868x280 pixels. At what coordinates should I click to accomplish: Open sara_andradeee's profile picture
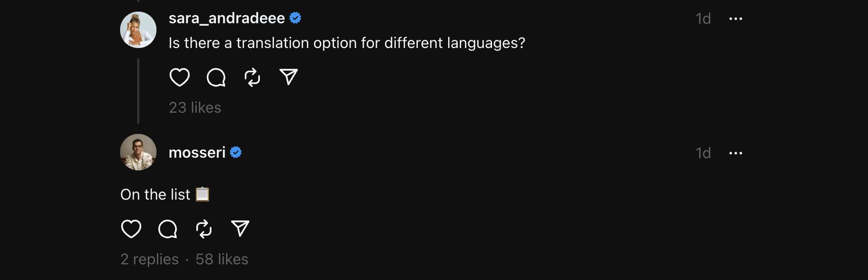138,30
